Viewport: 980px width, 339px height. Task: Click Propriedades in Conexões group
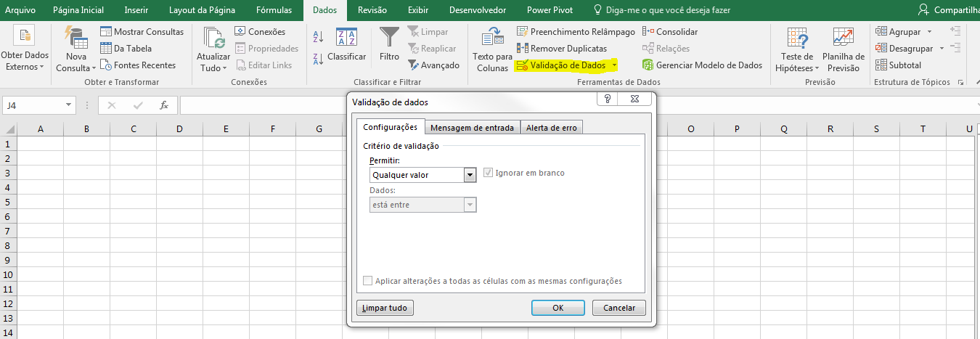point(266,49)
